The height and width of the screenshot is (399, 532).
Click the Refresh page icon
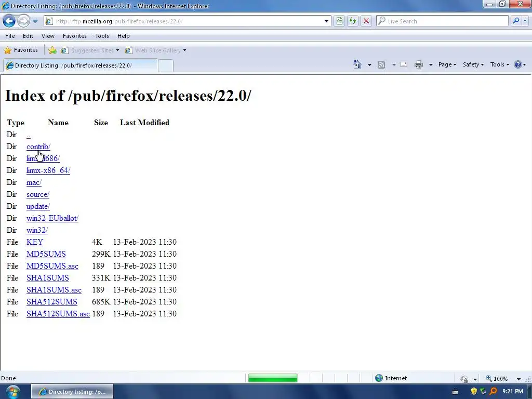[x=353, y=21]
